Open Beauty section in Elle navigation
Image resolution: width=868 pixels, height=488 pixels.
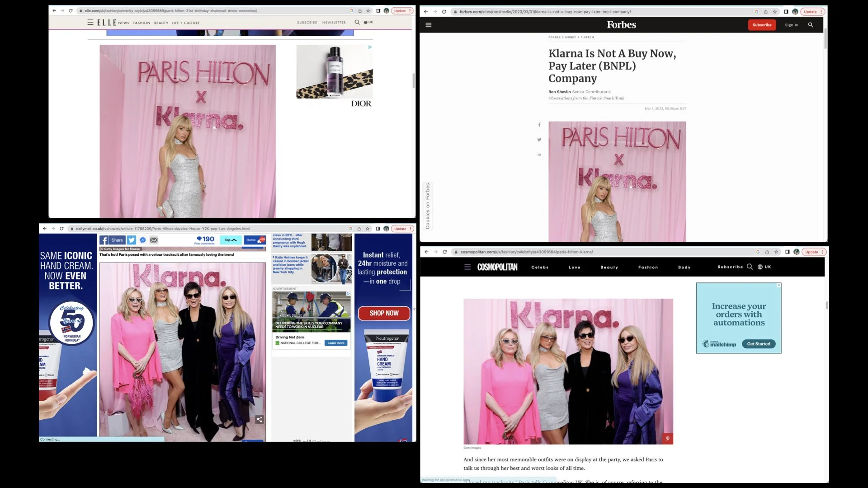click(161, 23)
